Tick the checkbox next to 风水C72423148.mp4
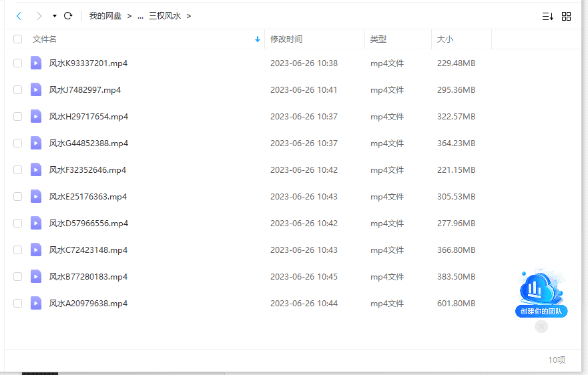Image resolution: width=588 pixels, height=375 pixels. tap(18, 250)
